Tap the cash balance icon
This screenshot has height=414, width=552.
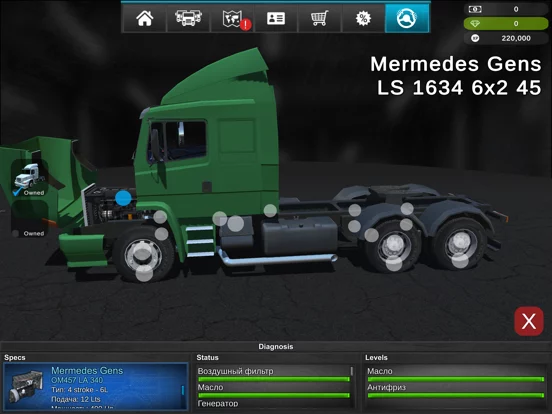[475, 9]
